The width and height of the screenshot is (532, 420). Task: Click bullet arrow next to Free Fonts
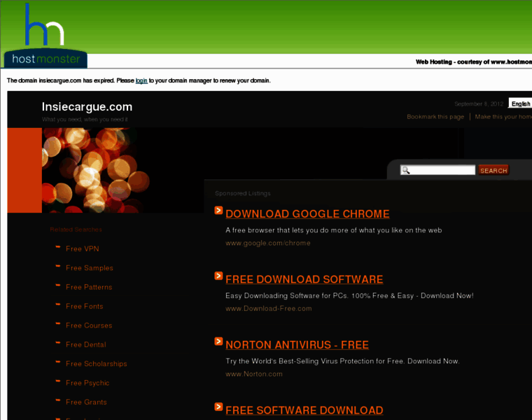click(58, 304)
